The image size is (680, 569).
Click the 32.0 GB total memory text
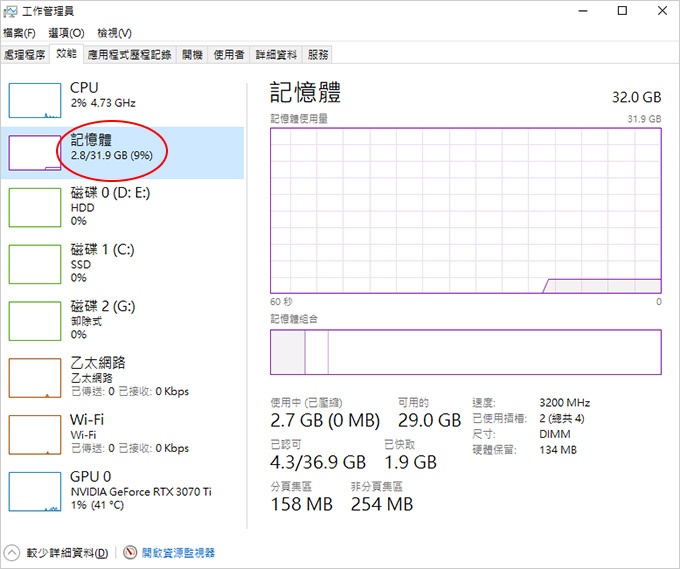[x=636, y=97]
